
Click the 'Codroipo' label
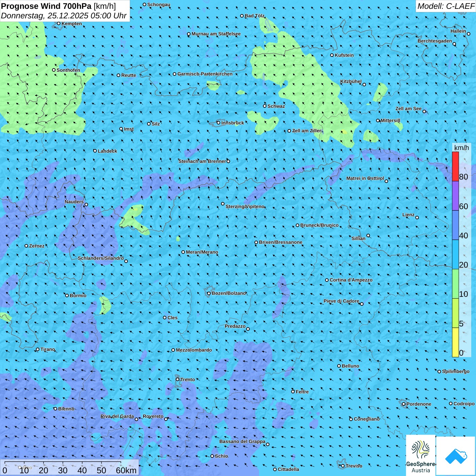[464, 404]
